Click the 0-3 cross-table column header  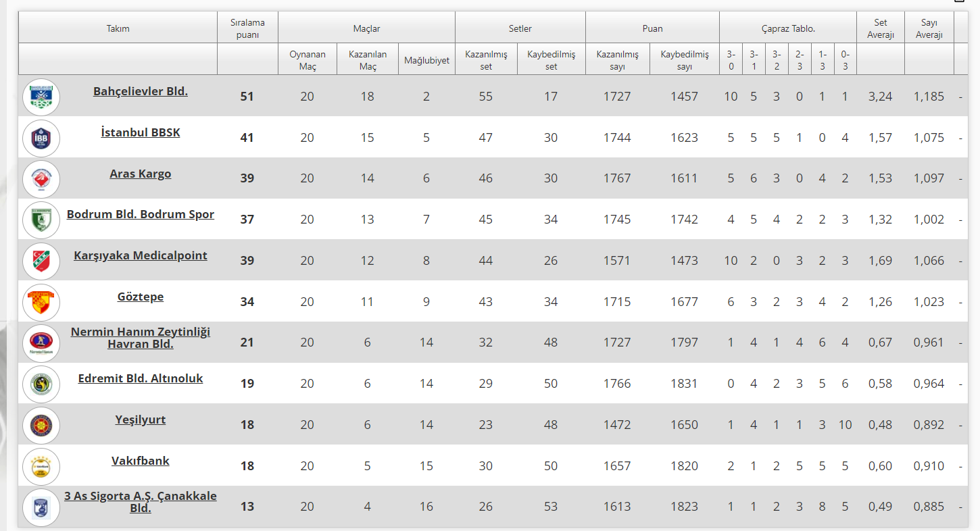pyautogui.click(x=845, y=59)
